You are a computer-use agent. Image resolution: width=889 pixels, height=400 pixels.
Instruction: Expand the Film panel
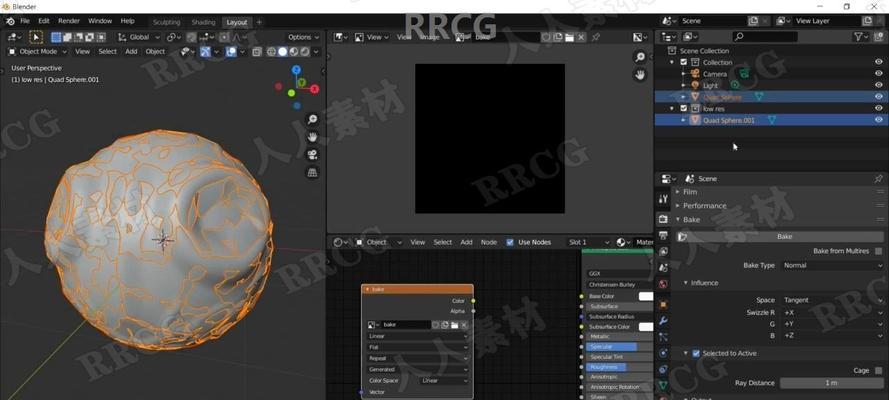coord(689,192)
